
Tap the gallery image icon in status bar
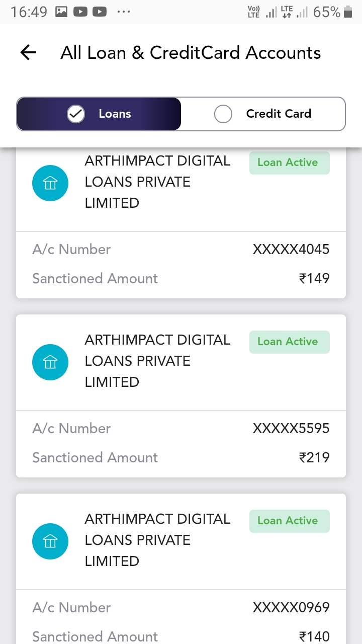click(61, 12)
